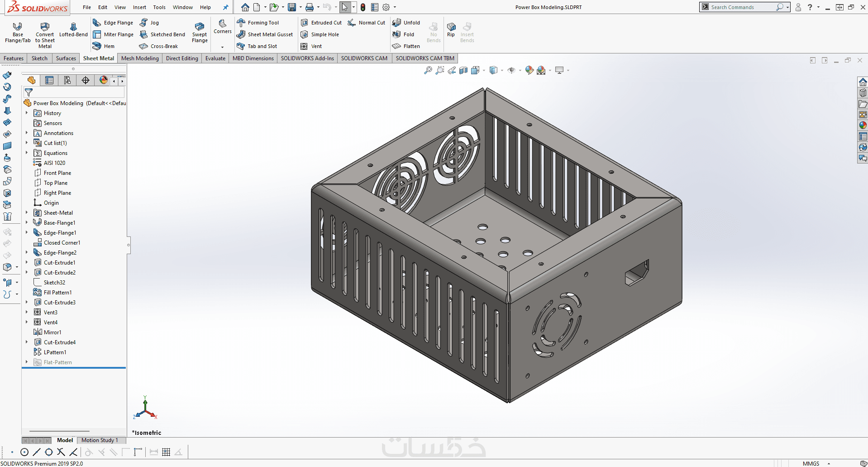Viewport: 868px width, 467px height.
Task: Expand the Edge-Flange1 feature
Action: tap(27, 233)
